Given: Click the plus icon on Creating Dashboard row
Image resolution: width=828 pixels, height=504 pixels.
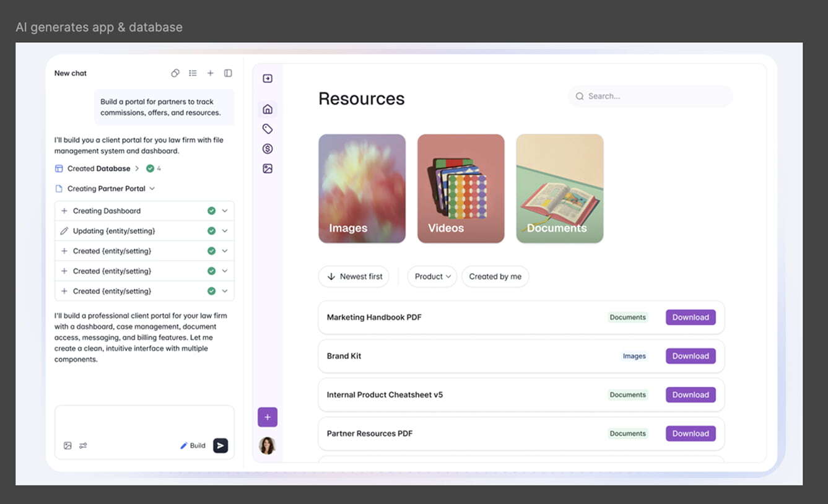Looking at the screenshot, I should click(x=64, y=211).
